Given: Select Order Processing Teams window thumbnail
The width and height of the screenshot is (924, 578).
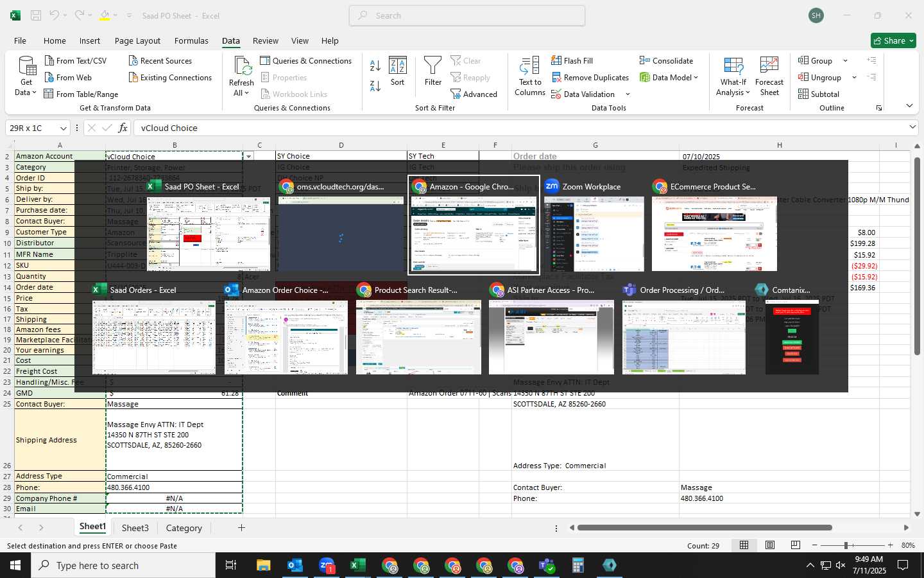Looking at the screenshot, I should (x=684, y=328).
